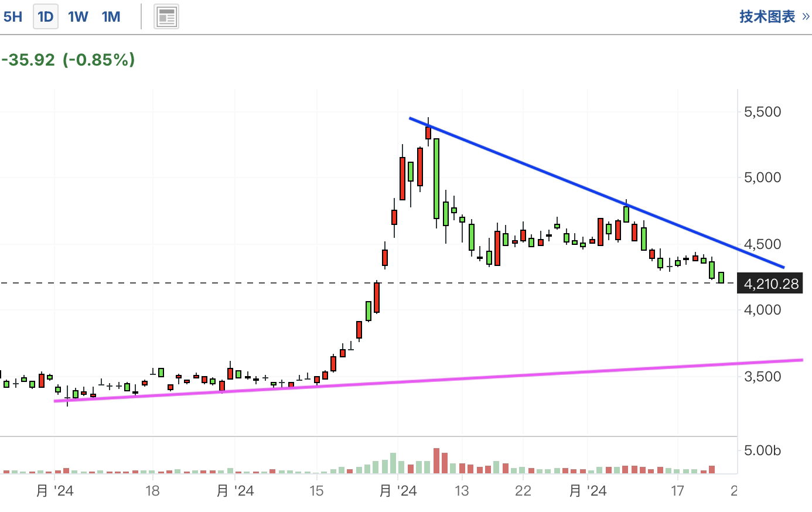Click the 17 date axis label
812x512 pixels.
pos(677,491)
